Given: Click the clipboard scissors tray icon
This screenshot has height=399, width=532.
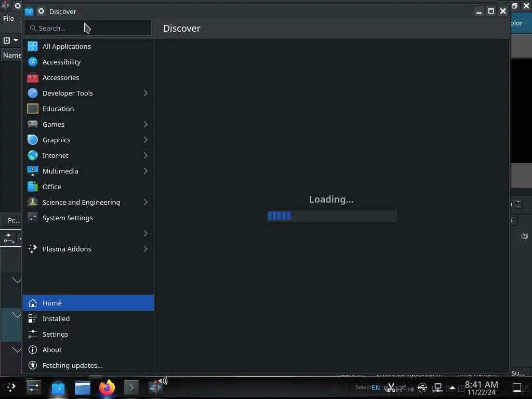Looking at the screenshot, I should (391, 388).
